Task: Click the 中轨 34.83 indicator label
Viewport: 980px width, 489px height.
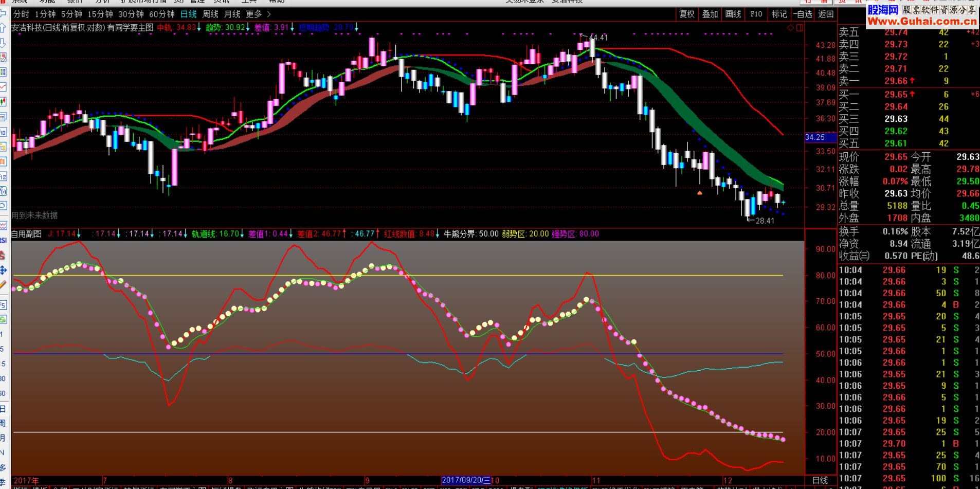Action: click(178, 27)
